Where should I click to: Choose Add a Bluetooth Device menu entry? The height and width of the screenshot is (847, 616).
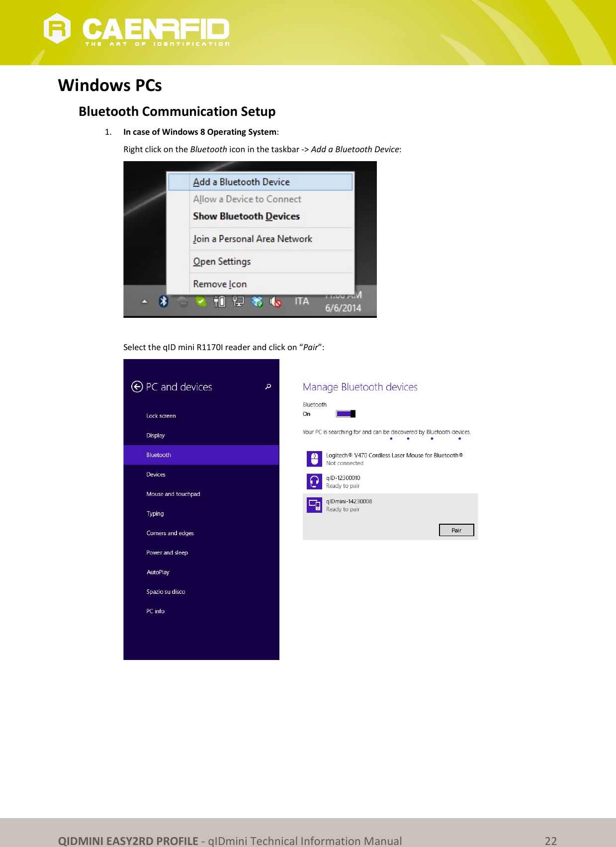pyautogui.click(x=260, y=182)
